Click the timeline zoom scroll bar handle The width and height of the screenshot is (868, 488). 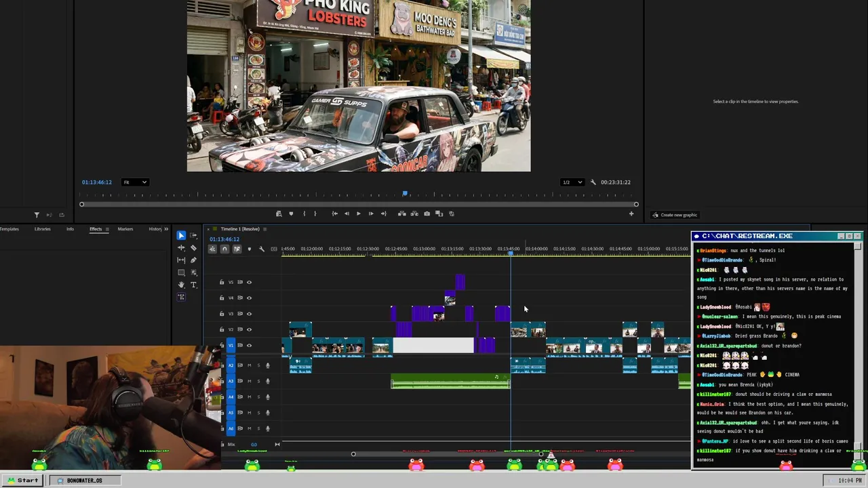(x=353, y=454)
